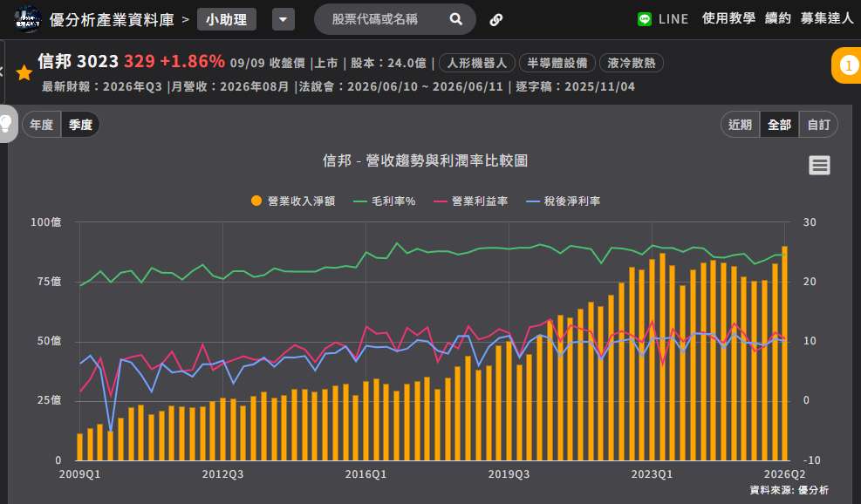Toggle the favorite star for 信邦

[24, 72]
